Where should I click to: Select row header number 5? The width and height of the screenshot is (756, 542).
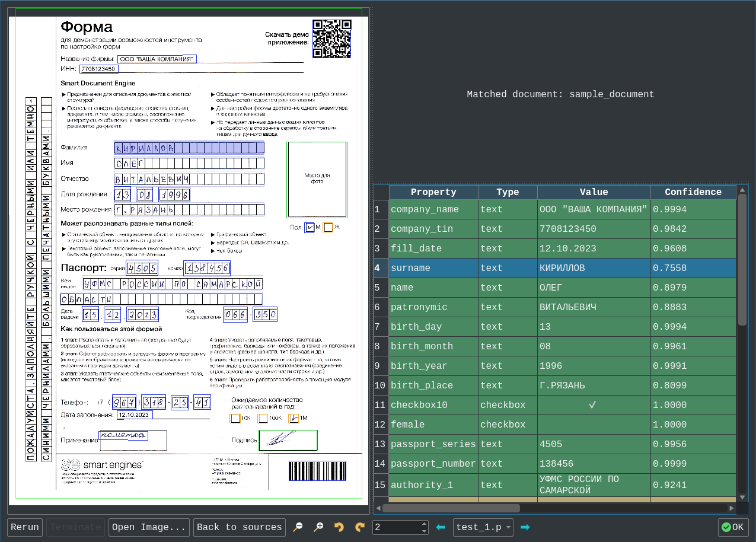tap(381, 288)
